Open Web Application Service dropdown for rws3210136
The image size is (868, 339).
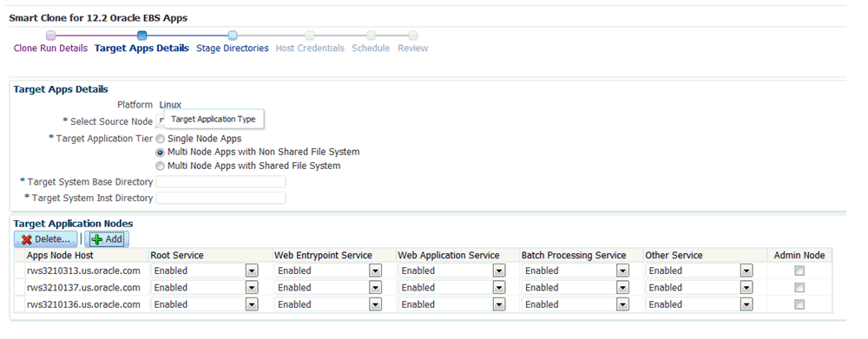coord(500,304)
